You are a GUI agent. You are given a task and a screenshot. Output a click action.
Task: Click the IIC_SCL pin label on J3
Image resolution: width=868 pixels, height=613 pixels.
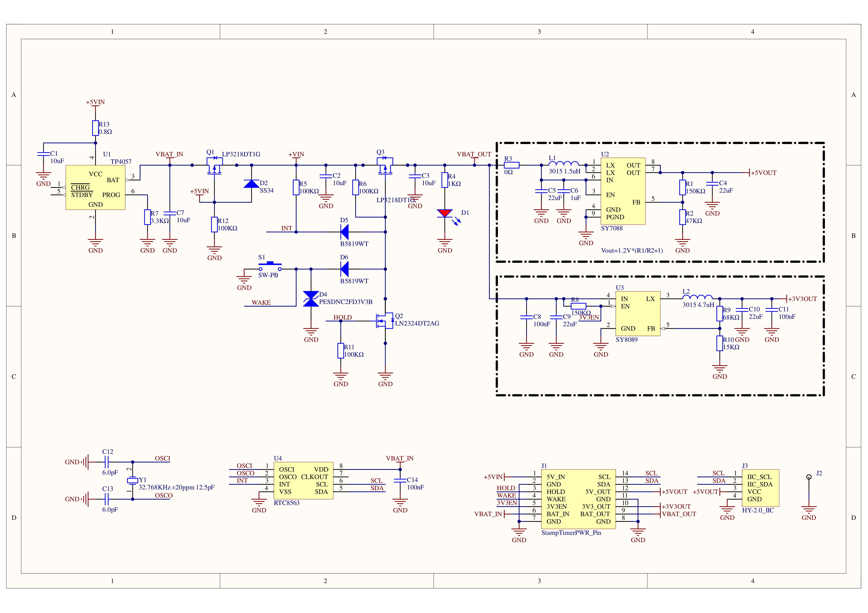click(x=759, y=477)
